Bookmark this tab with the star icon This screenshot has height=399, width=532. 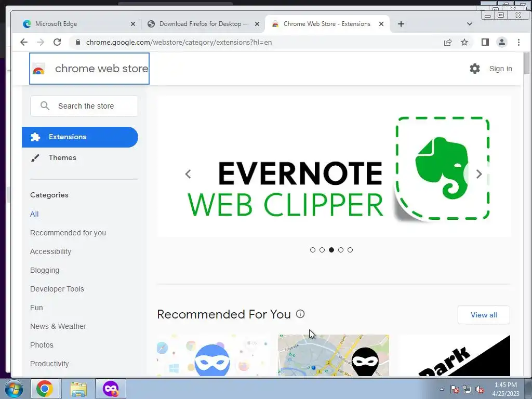(464, 42)
